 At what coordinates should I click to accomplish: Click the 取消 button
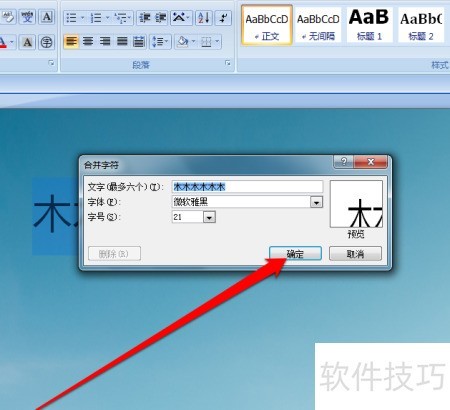(x=355, y=254)
